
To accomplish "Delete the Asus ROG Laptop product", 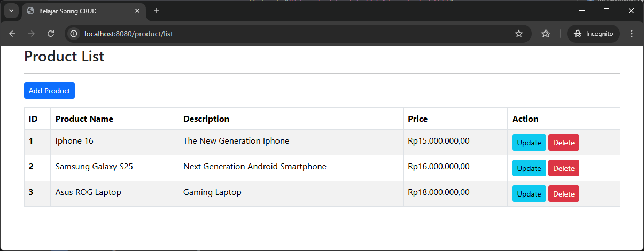I will pyautogui.click(x=563, y=194).
